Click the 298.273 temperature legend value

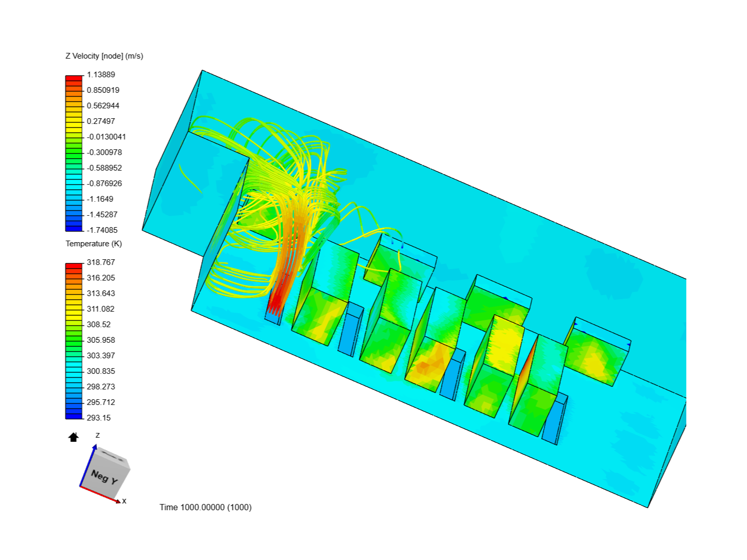pos(101,387)
